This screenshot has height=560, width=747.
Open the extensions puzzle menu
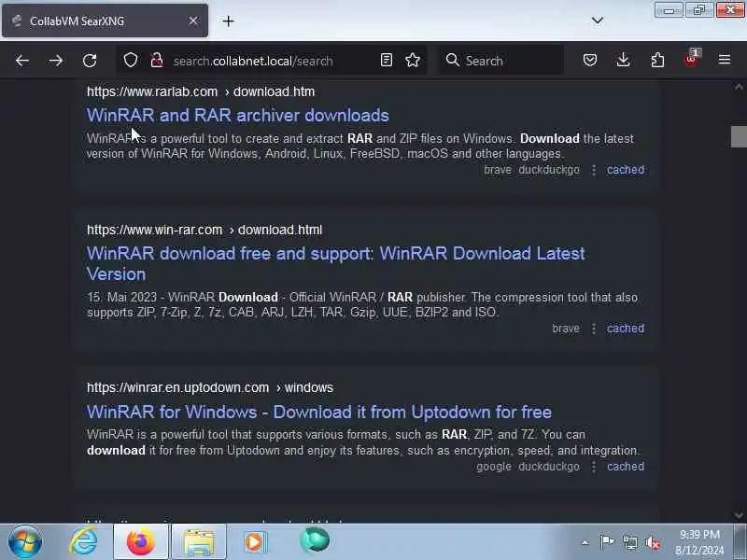click(x=657, y=60)
